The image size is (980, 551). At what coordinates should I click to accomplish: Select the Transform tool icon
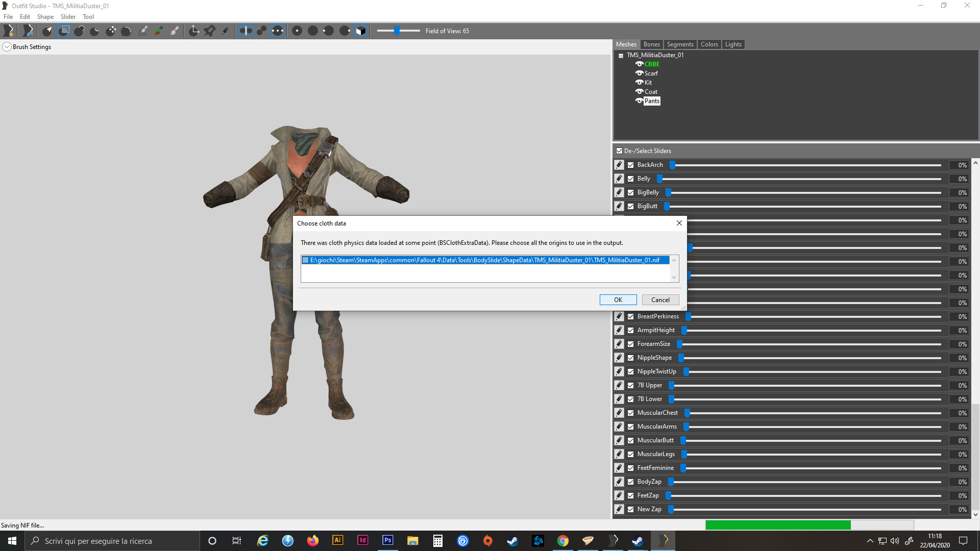pyautogui.click(x=194, y=31)
